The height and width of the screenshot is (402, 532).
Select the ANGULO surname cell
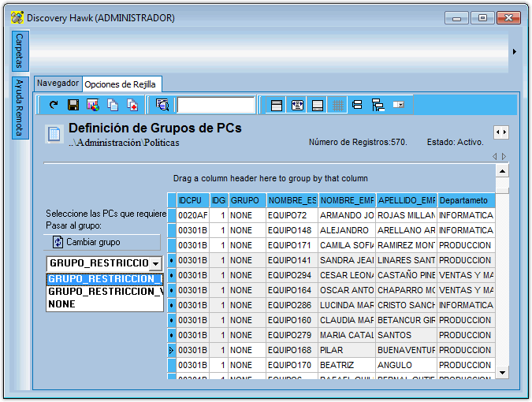point(407,365)
